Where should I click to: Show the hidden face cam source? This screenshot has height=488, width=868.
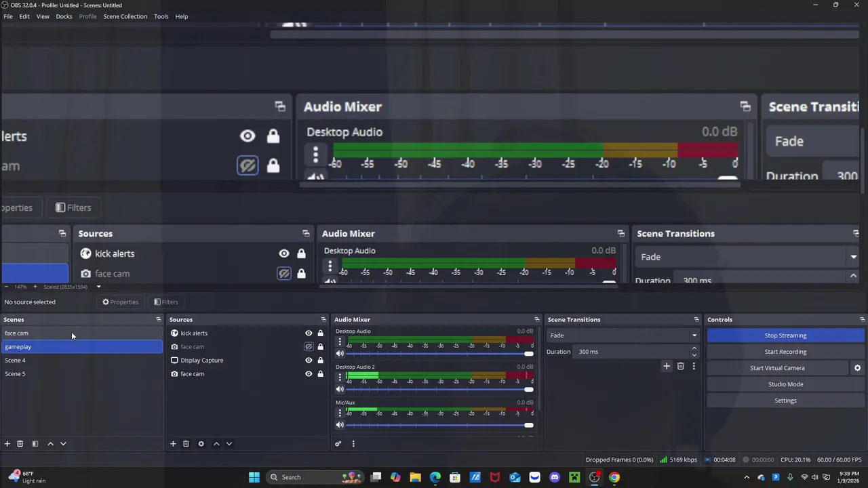[x=309, y=347]
